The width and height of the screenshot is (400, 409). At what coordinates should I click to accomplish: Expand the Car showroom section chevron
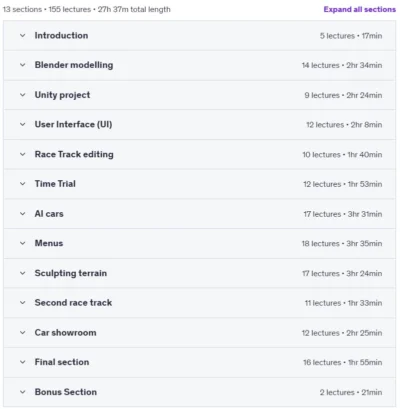pos(22,333)
